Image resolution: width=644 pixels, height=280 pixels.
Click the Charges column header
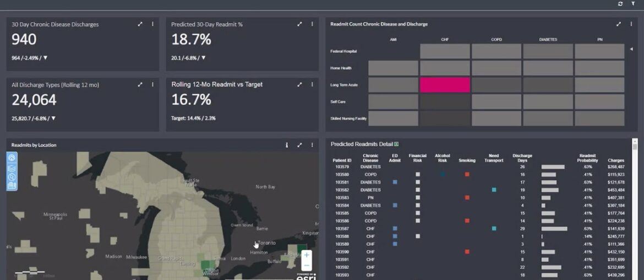click(x=616, y=160)
